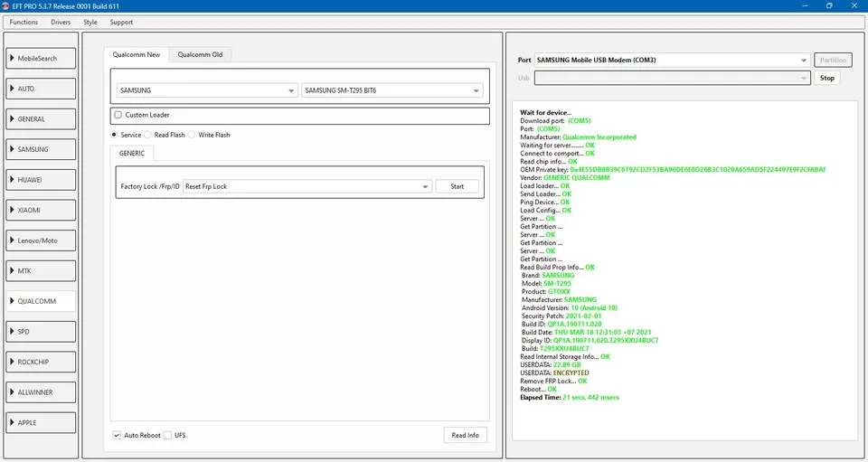868x462 pixels.
Task: Open the SAMSUNG SM-T295 BIT6 model dropdown
Action: [392, 90]
